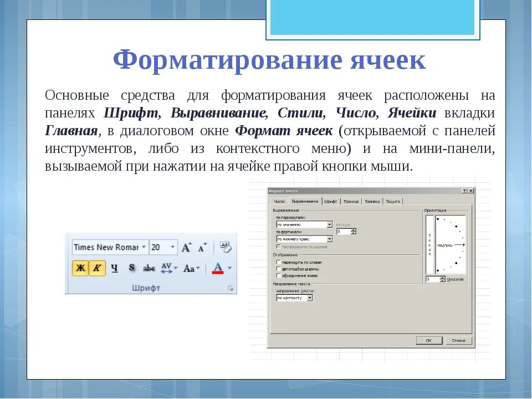Select the vertical Текст orientation box
The height and width of the screenshot is (399, 532).
tap(429, 244)
